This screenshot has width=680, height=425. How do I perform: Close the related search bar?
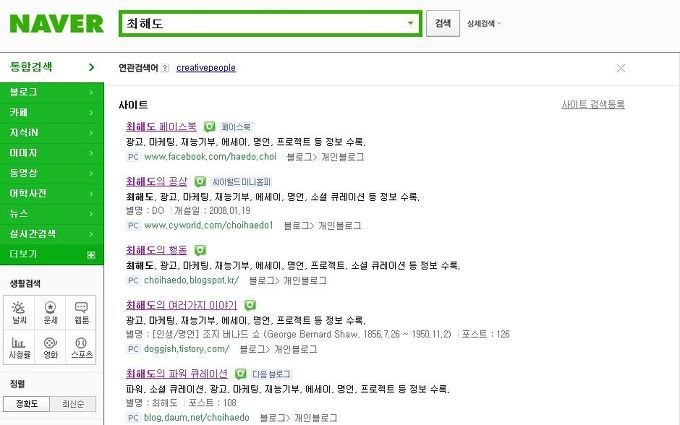[x=621, y=68]
